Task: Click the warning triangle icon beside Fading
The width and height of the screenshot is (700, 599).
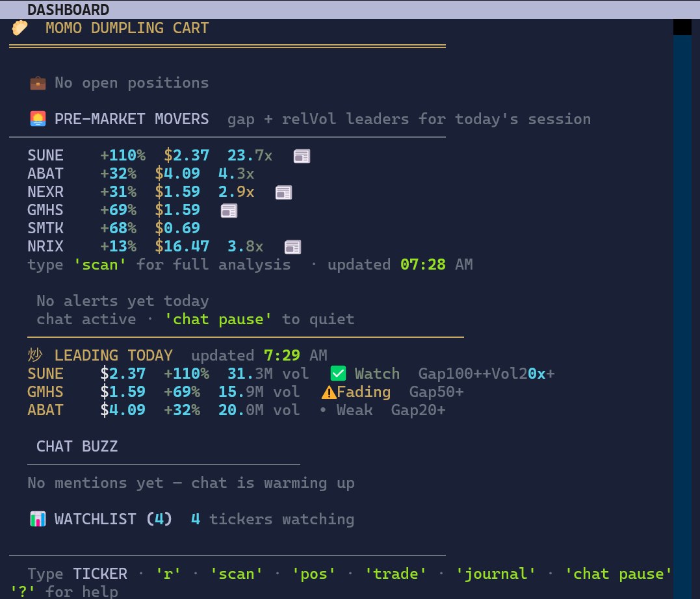Action: click(329, 392)
